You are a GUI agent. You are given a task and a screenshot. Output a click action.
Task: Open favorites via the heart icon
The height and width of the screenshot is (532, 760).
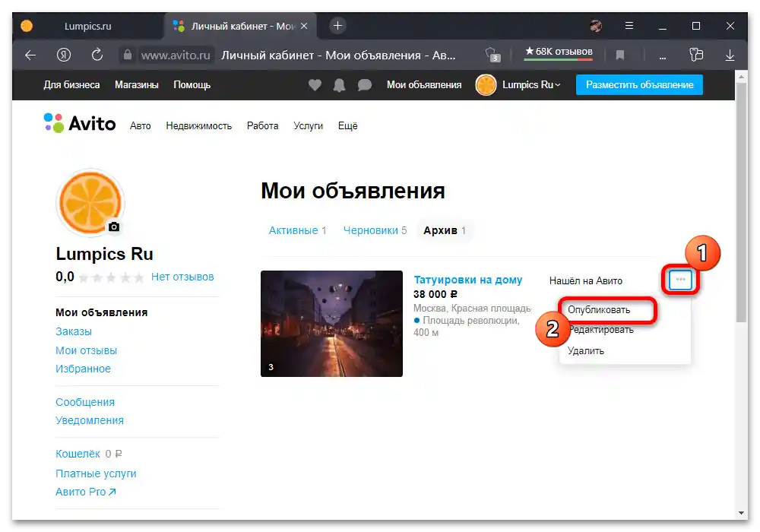[x=315, y=85]
